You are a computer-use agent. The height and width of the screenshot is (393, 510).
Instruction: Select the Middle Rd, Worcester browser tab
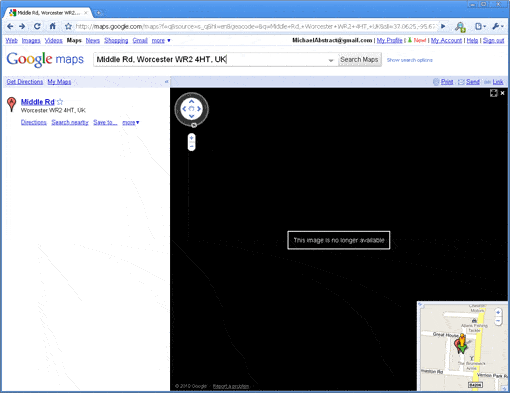(48, 13)
